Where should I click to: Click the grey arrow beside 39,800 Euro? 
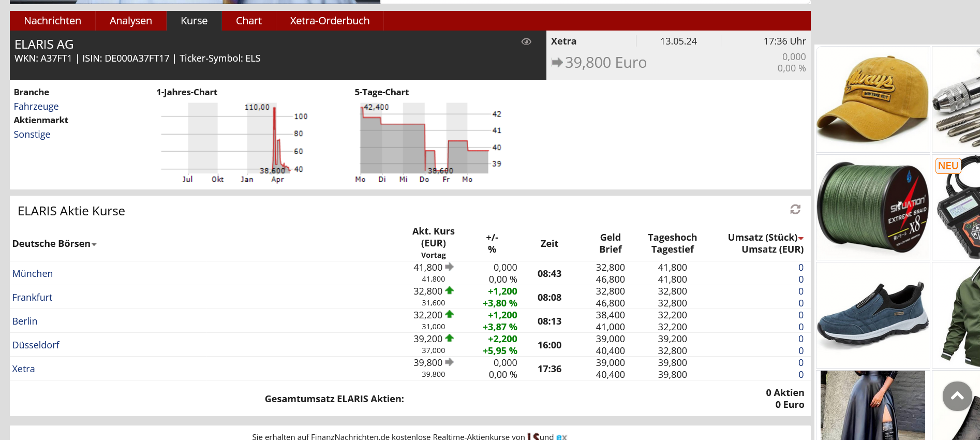557,63
